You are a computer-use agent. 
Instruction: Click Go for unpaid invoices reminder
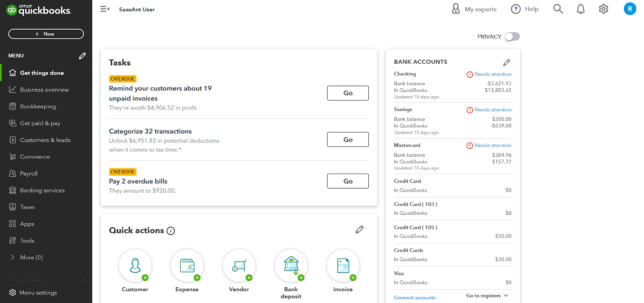[x=348, y=93]
